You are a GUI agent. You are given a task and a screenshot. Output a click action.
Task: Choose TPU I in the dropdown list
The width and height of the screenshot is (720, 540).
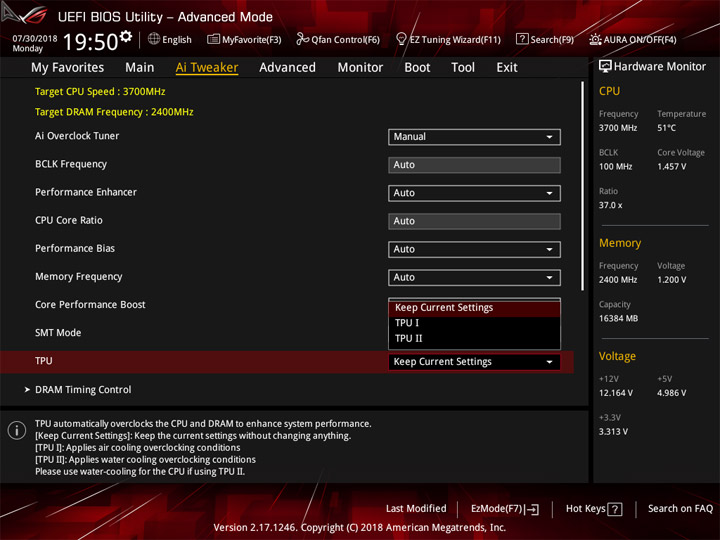(x=474, y=323)
